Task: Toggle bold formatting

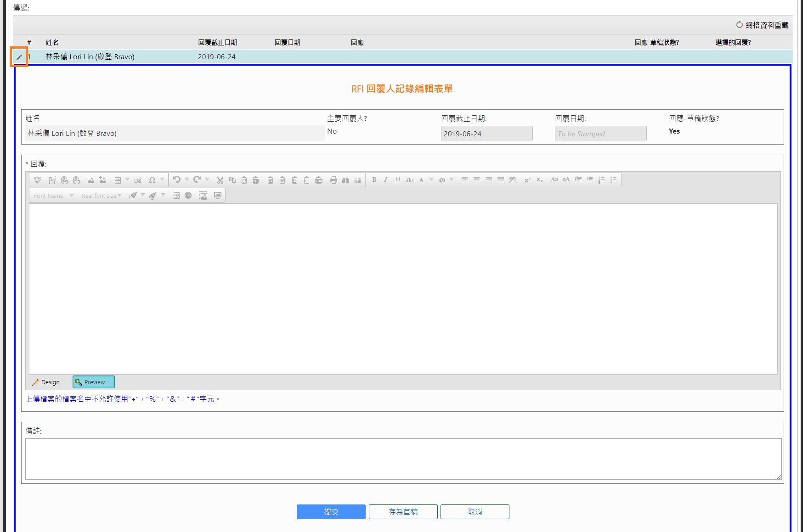Action: point(374,180)
